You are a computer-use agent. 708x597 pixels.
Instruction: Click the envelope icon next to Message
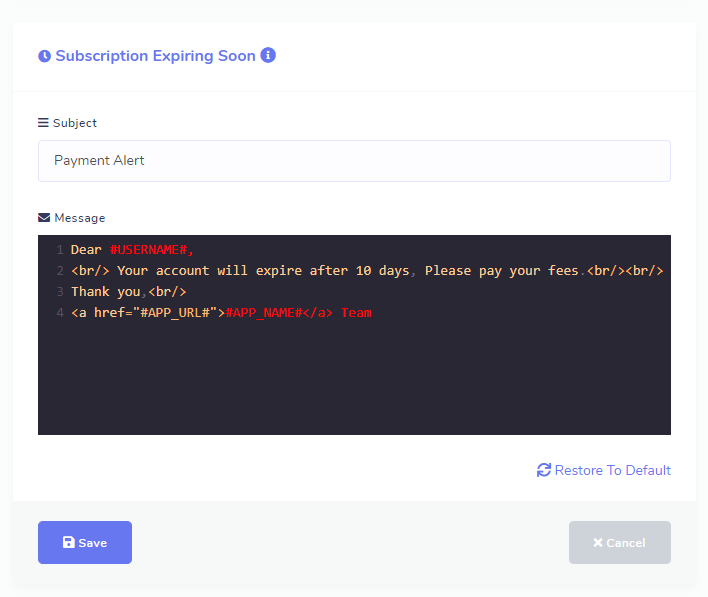44,218
